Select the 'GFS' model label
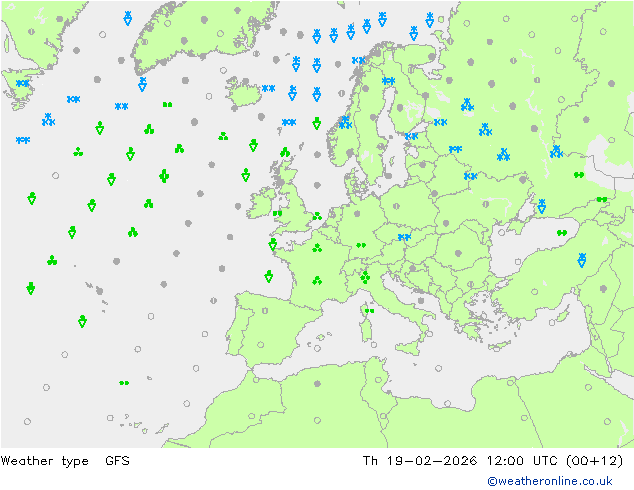This screenshot has height=490, width=634. 117,461
